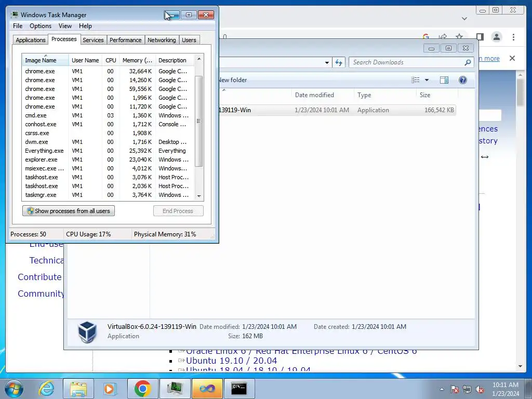Click the Chrome side panel icon
Image resolution: width=532 pixels, height=399 pixels.
tap(480, 37)
